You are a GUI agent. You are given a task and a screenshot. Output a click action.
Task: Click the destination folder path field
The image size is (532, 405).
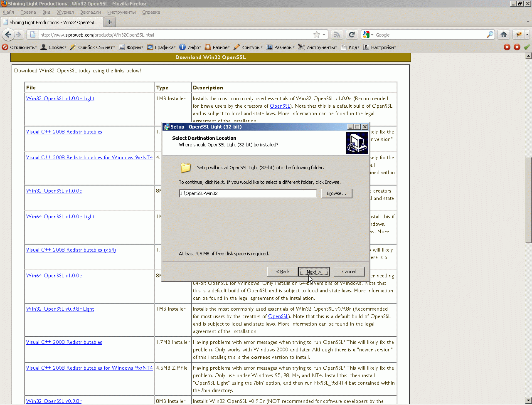click(x=248, y=193)
